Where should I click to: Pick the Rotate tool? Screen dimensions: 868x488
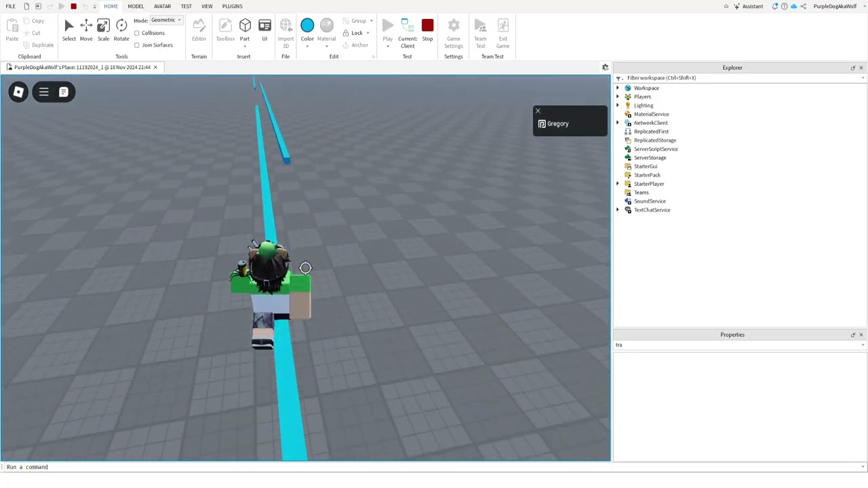(x=121, y=30)
